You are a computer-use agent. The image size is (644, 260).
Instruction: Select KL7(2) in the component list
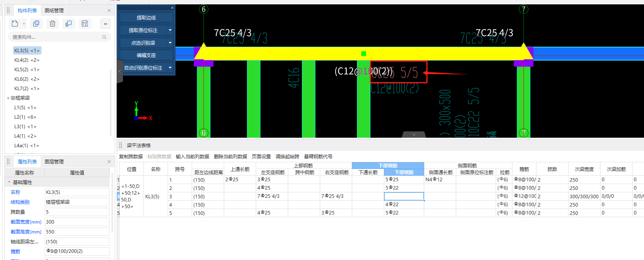pyautogui.click(x=27, y=89)
